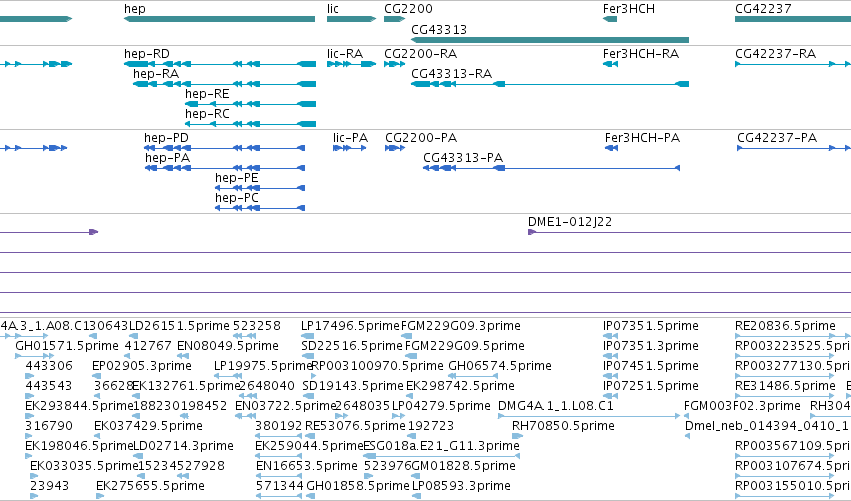Viewport: 851px width, 501px height.
Task: Click the FGM229G09.5prime EST label
Action: click(x=465, y=346)
